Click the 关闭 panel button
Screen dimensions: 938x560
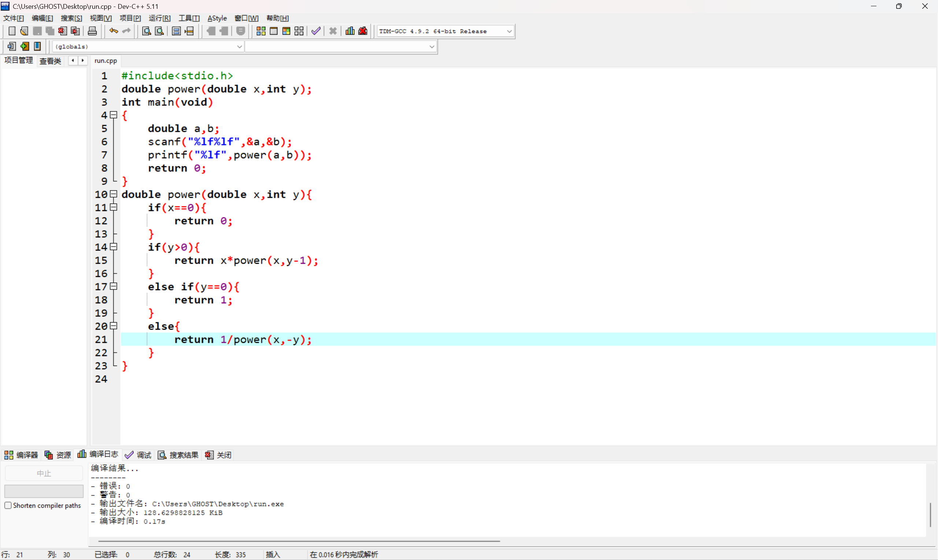point(218,455)
